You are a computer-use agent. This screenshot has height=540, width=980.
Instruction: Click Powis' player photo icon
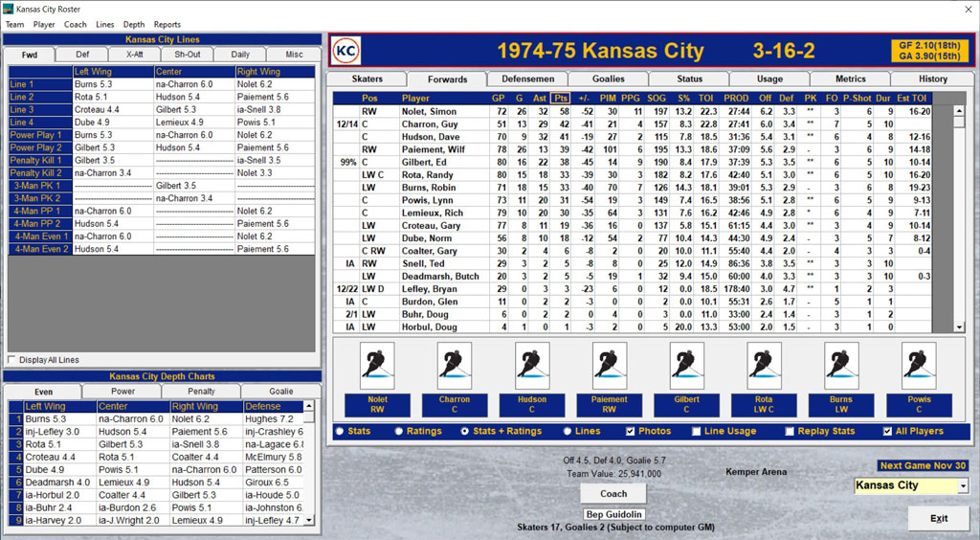point(918,366)
